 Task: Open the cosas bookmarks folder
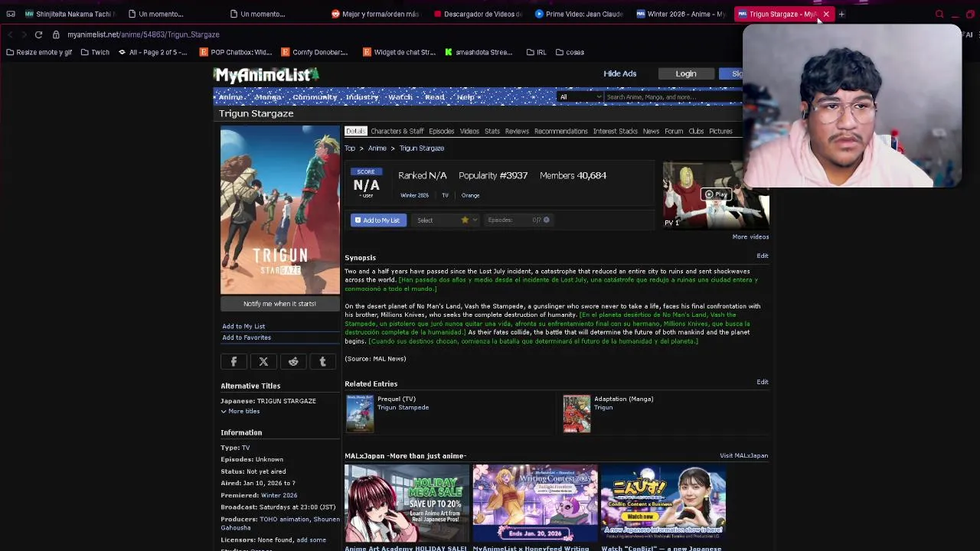pos(570,52)
